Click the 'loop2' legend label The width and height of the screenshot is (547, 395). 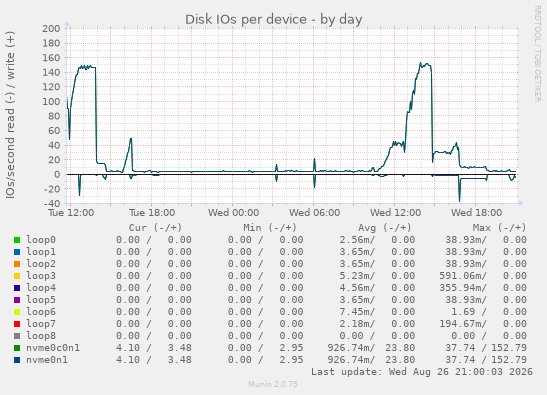pyautogui.click(x=41, y=263)
